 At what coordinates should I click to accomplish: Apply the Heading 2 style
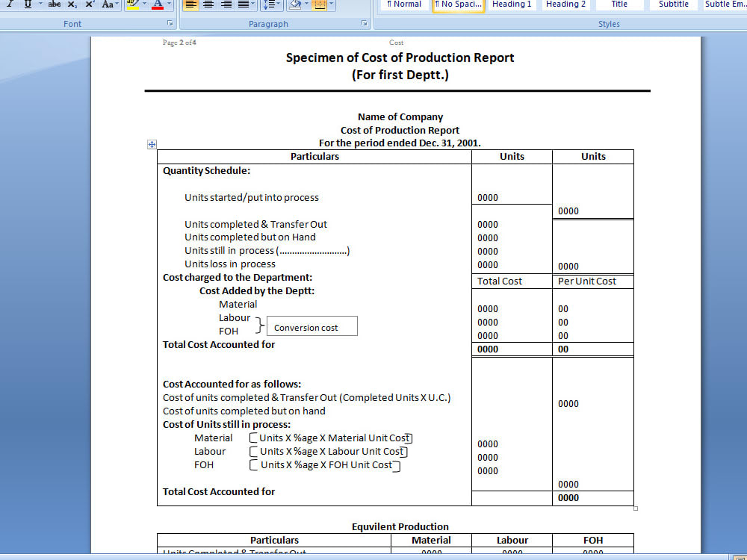[565, 4]
